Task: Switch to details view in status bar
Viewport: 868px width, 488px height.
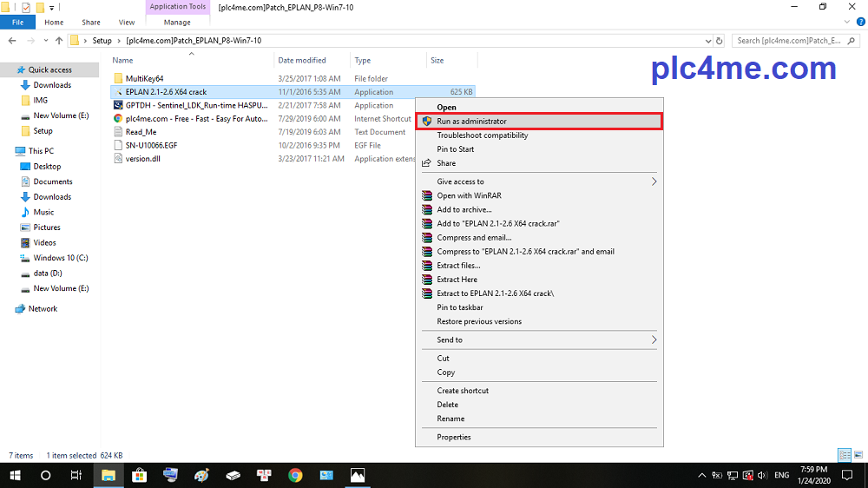Action: click(844, 455)
